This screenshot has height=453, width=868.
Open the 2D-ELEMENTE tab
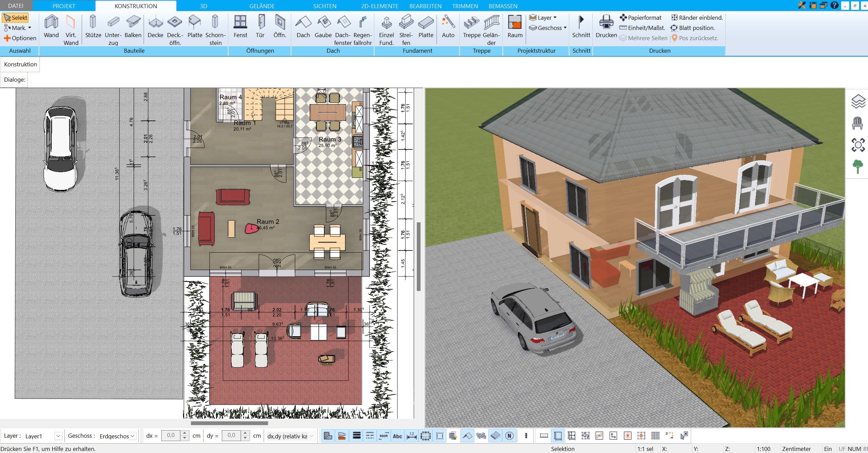tap(380, 6)
